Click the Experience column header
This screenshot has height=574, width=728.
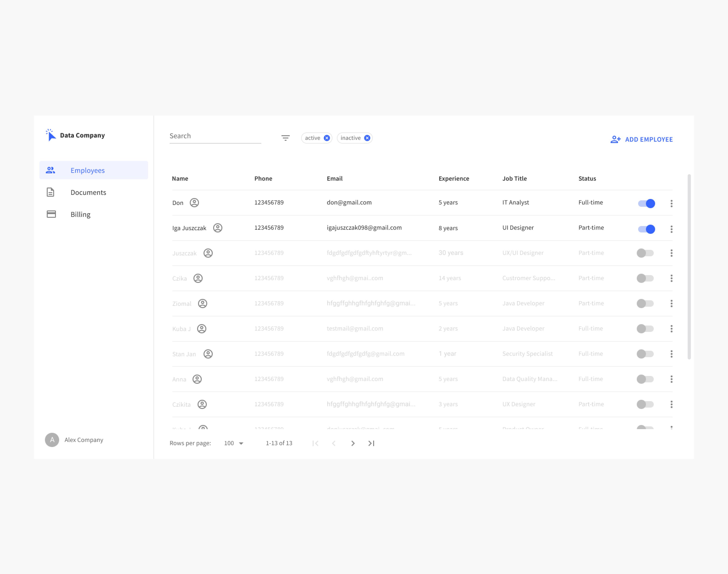coord(454,178)
